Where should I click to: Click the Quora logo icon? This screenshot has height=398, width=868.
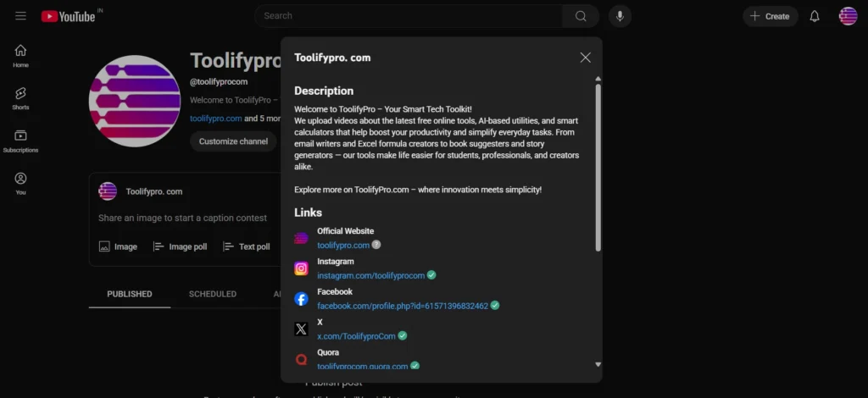[x=301, y=360]
